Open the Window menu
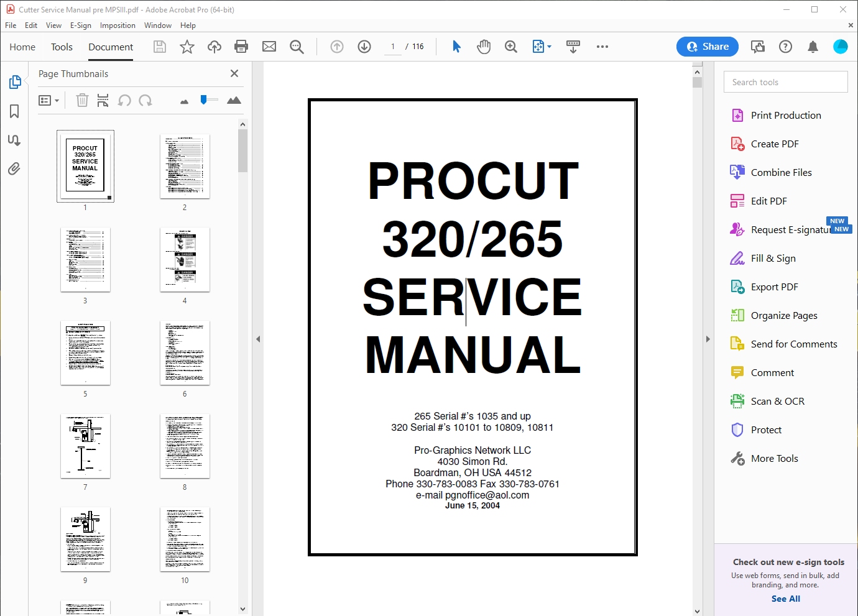The image size is (858, 616). [158, 25]
